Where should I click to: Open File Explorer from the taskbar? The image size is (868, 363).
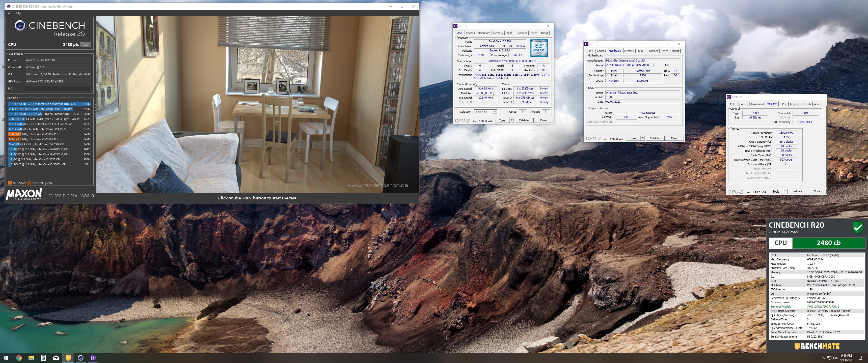coord(31,358)
